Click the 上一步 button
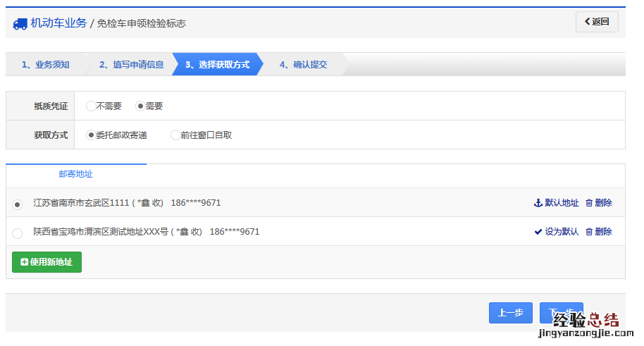Screen dimensions: 644x346 tap(510, 314)
